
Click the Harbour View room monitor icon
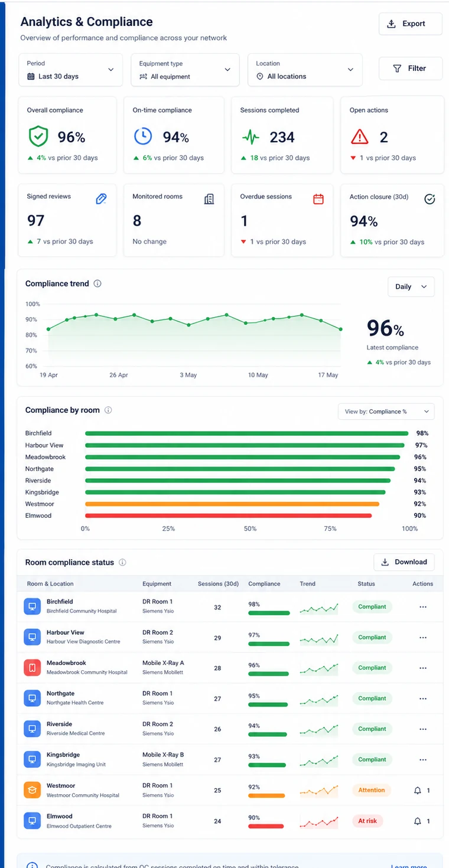(32, 637)
